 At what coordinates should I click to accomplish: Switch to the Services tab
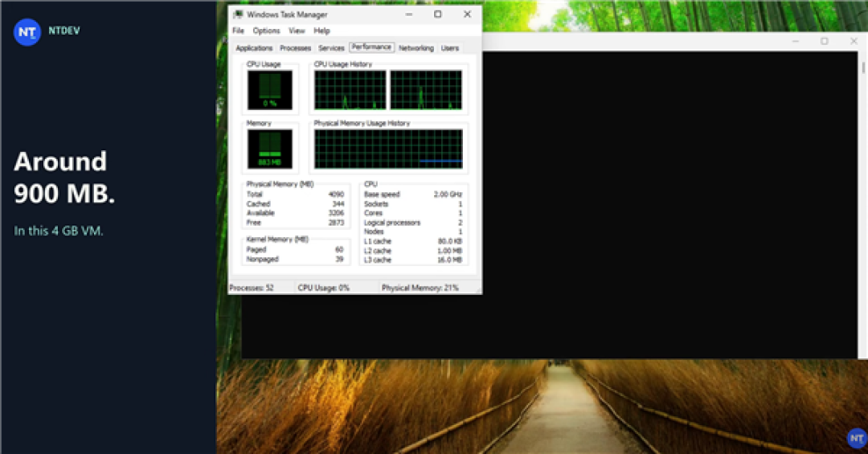point(331,48)
